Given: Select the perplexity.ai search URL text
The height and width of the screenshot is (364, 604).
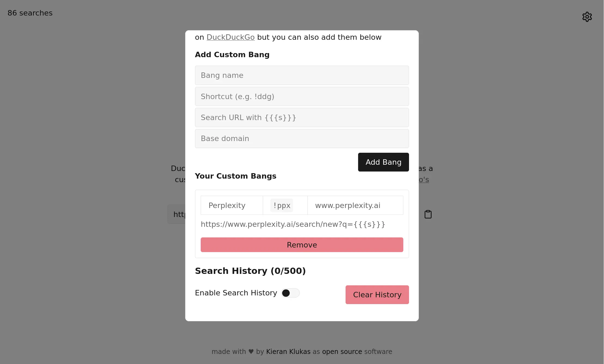Looking at the screenshot, I should pos(293,224).
